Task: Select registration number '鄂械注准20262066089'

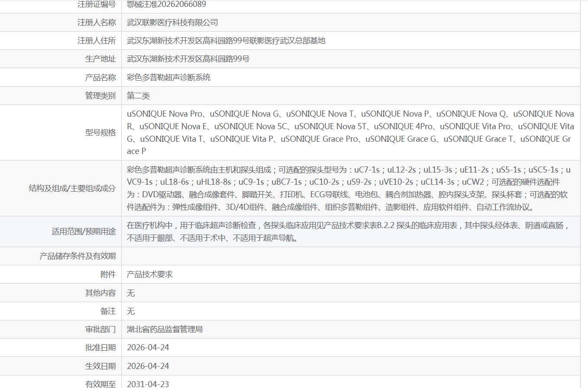Action: click(166, 4)
